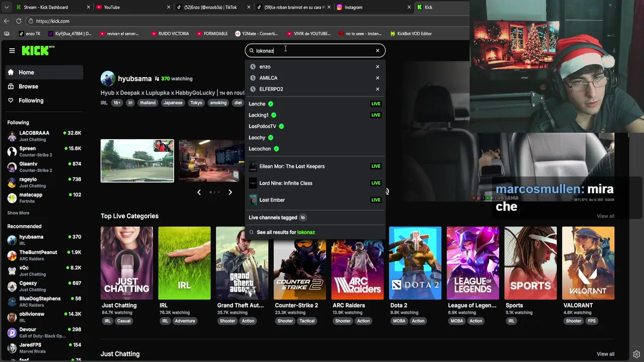Go to Home in sidebar
Viewport: 644px width, 362px height.
tap(45, 72)
